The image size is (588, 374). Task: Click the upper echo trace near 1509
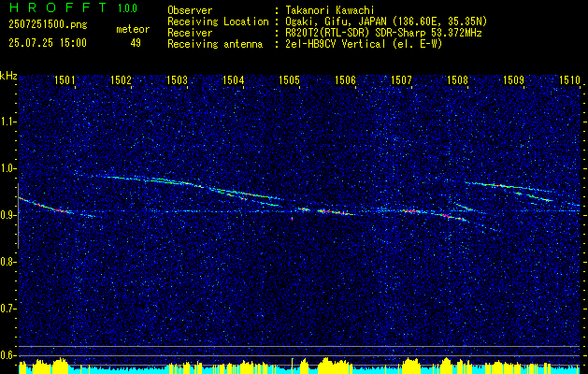pos(510,186)
